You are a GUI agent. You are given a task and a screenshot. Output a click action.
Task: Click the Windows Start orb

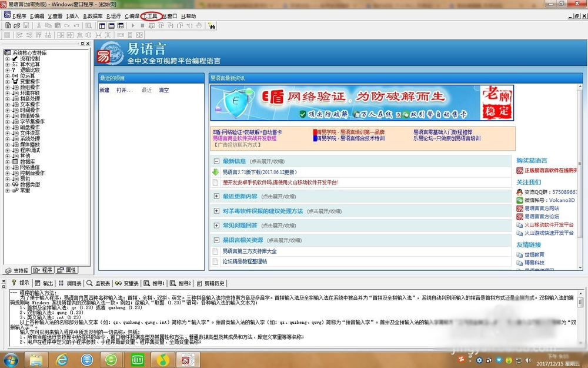[11, 359]
